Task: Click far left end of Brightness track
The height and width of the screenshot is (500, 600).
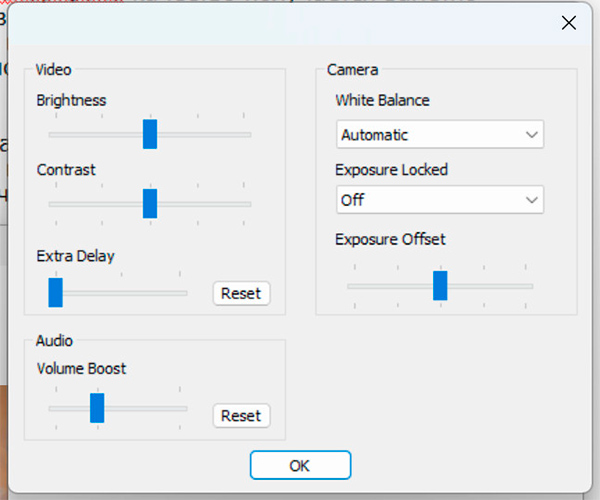Action: (x=51, y=133)
